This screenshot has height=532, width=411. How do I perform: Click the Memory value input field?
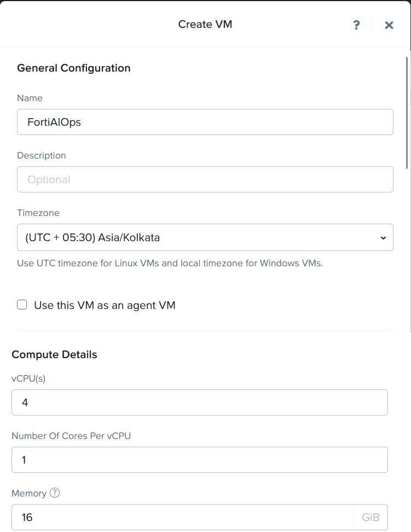coord(181,517)
